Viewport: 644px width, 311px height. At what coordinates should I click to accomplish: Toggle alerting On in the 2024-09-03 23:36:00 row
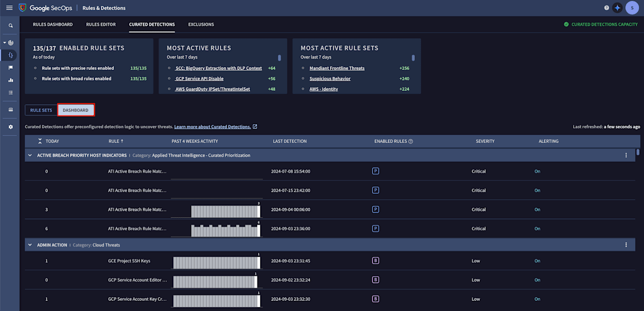(x=537, y=228)
